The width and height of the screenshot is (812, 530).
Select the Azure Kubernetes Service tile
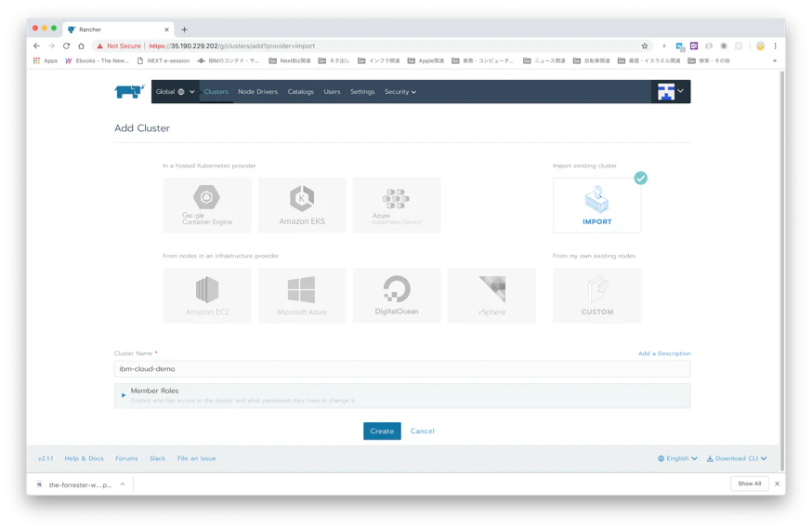click(x=397, y=205)
